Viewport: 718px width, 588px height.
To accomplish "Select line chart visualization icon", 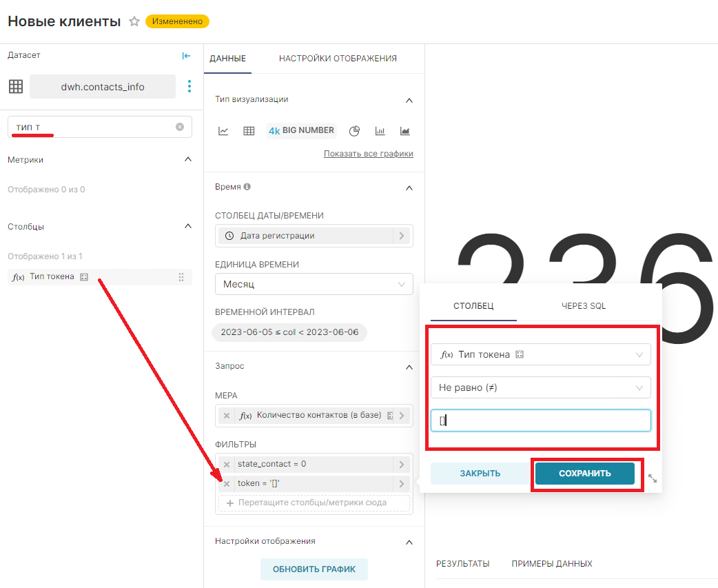I will tap(223, 131).
